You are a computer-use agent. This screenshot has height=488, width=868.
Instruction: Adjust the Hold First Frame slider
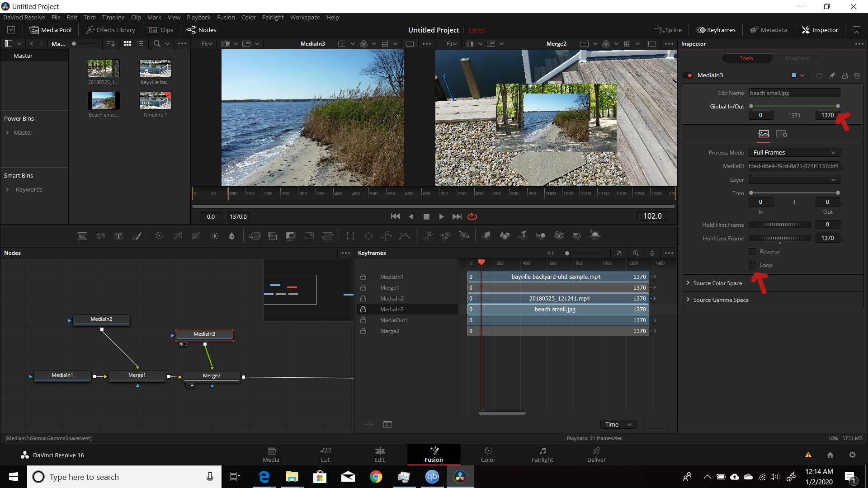(x=779, y=225)
